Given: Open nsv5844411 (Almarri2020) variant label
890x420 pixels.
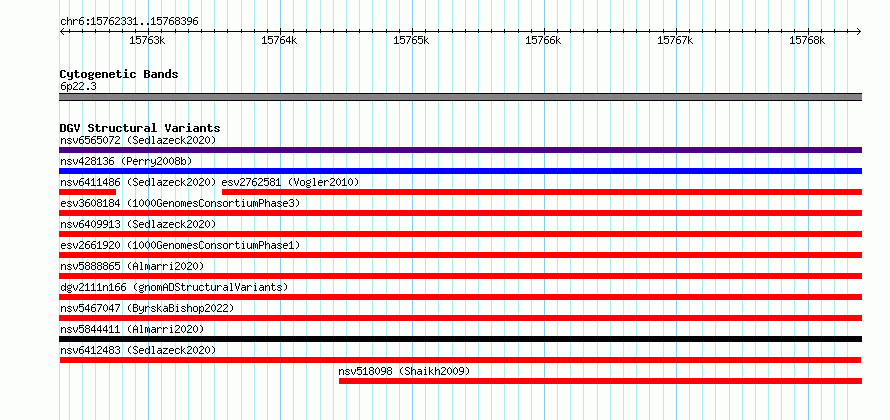Looking at the screenshot, I should pyautogui.click(x=132, y=329).
